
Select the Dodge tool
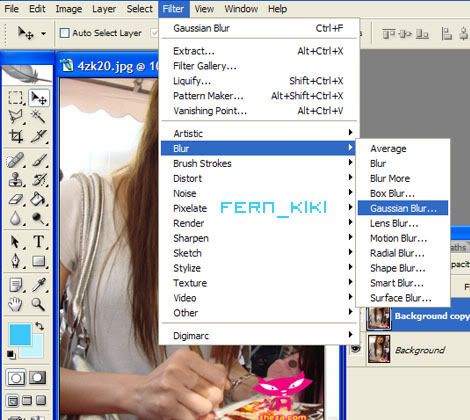tap(39, 218)
